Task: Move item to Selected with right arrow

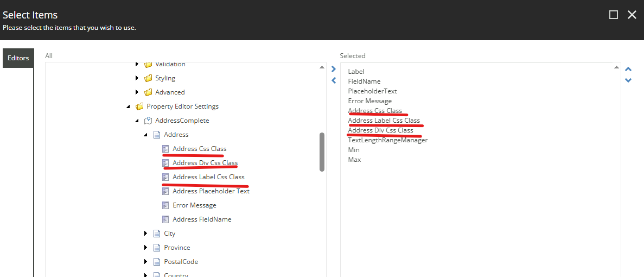Action: pos(334,69)
